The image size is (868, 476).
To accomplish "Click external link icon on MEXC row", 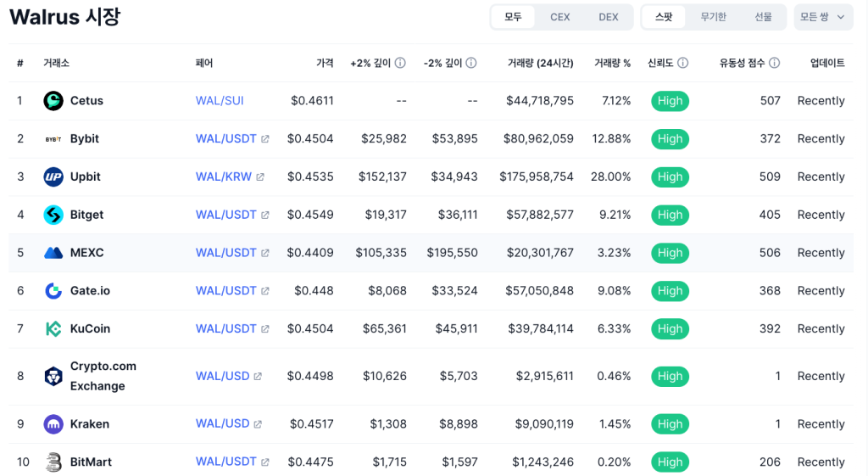I will [265, 253].
